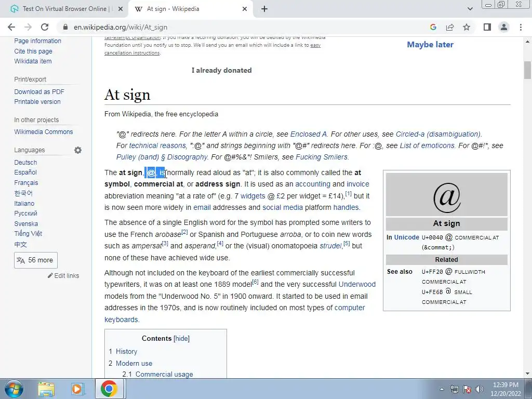
Task: Open the Page information link
Action: (x=37, y=41)
